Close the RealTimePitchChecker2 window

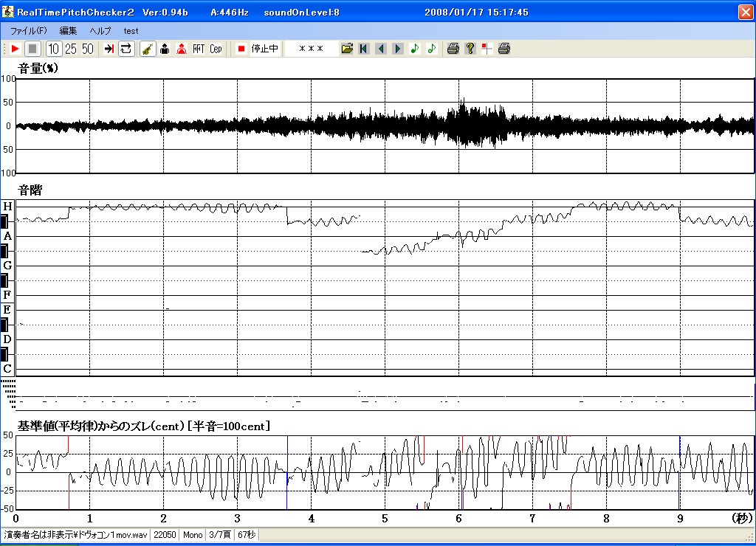click(x=746, y=12)
